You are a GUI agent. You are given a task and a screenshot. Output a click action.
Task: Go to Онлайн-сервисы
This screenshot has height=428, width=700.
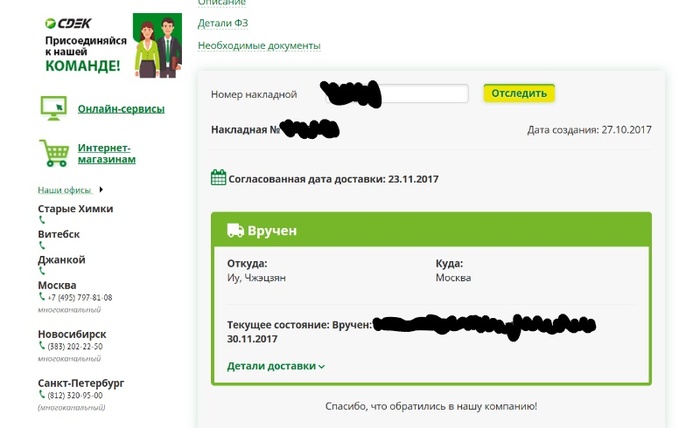pyautogui.click(x=121, y=108)
